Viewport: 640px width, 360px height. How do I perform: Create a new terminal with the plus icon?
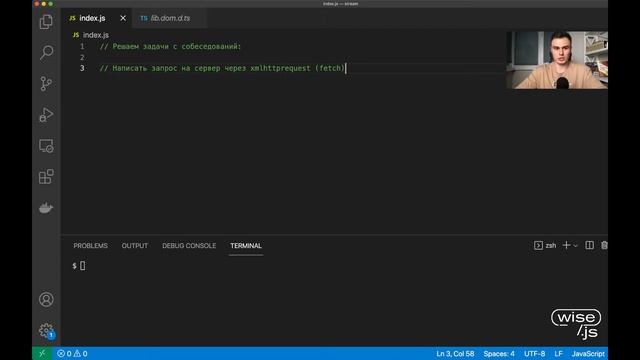pos(566,245)
